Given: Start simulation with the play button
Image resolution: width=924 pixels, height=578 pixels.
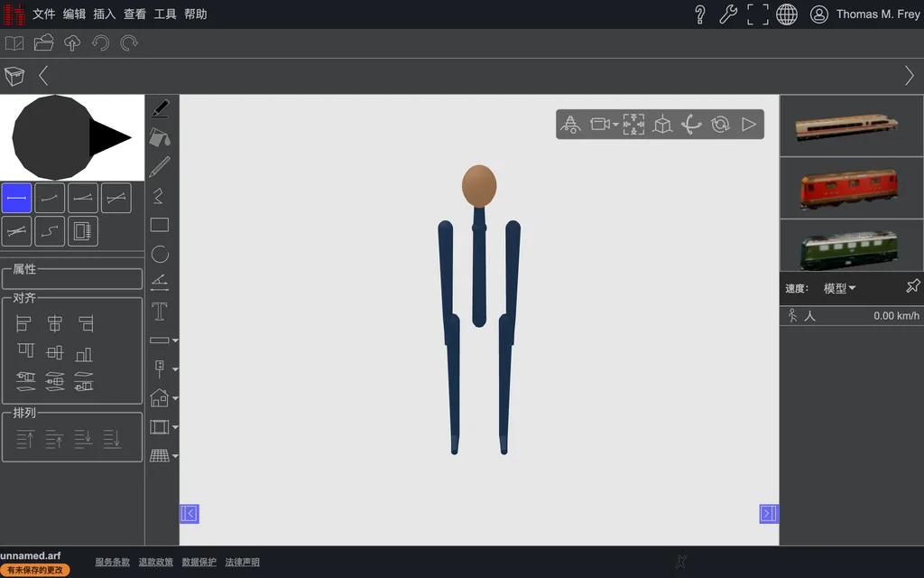Looking at the screenshot, I should (748, 125).
